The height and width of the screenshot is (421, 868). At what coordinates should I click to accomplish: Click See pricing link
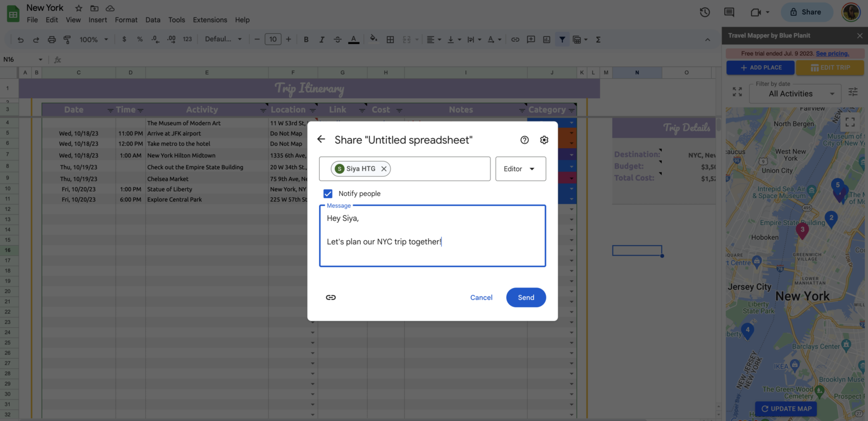click(832, 53)
